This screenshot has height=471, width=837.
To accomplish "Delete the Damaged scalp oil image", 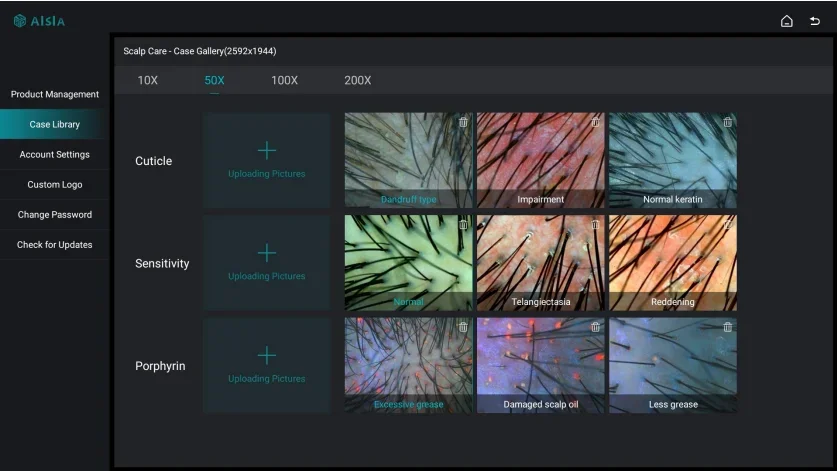I will tap(595, 327).
